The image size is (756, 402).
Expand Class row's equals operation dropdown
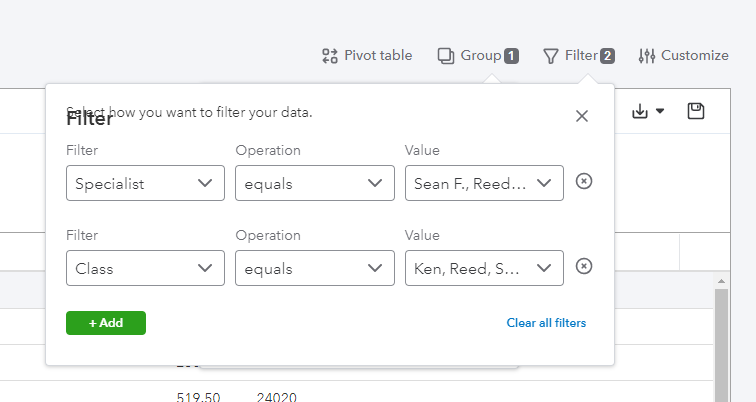[x=315, y=268]
